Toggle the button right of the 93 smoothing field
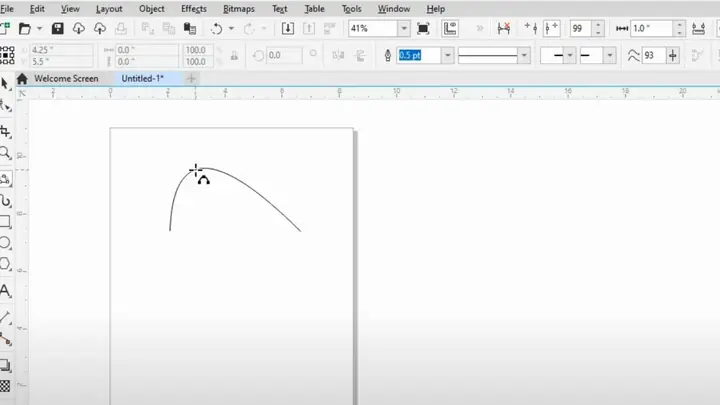The image size is (720, 405). pos(673,56)
